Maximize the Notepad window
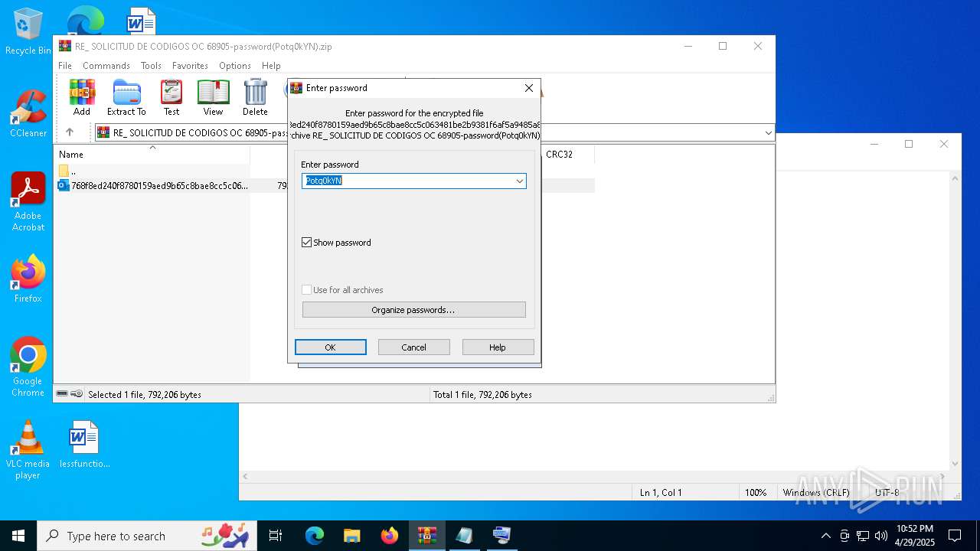Viewport: 980px width, 551px height. tap(909, 144)
